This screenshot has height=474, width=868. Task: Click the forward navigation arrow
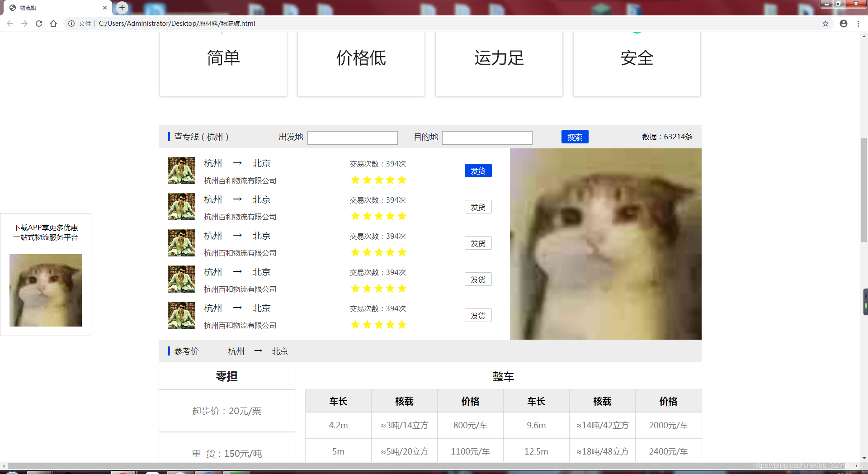[24, 24]
